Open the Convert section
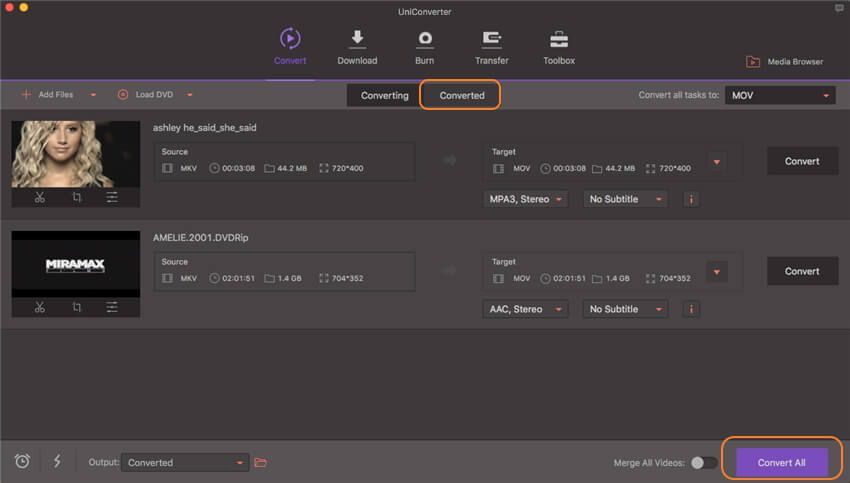This screenshot has width=850, height=483. 290,47
